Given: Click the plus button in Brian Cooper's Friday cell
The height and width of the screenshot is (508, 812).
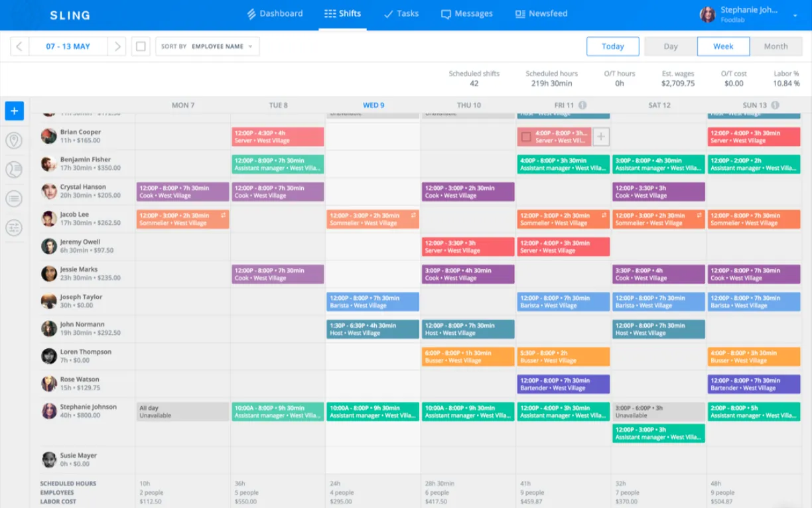Looking at the screenshot, I should pyautogui.click(x=600, y=137).
